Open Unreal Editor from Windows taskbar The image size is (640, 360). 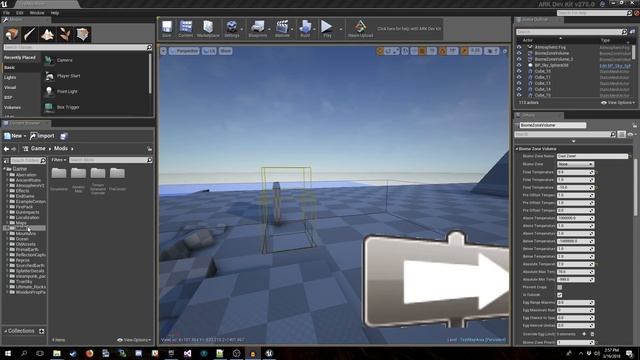point(269,353)
